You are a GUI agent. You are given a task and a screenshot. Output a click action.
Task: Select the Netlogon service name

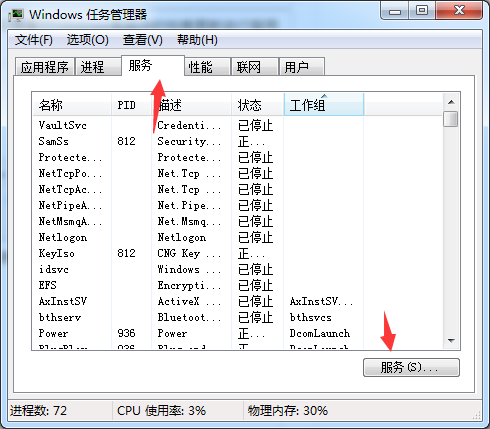pyautogui.click(x=63, y=237)
